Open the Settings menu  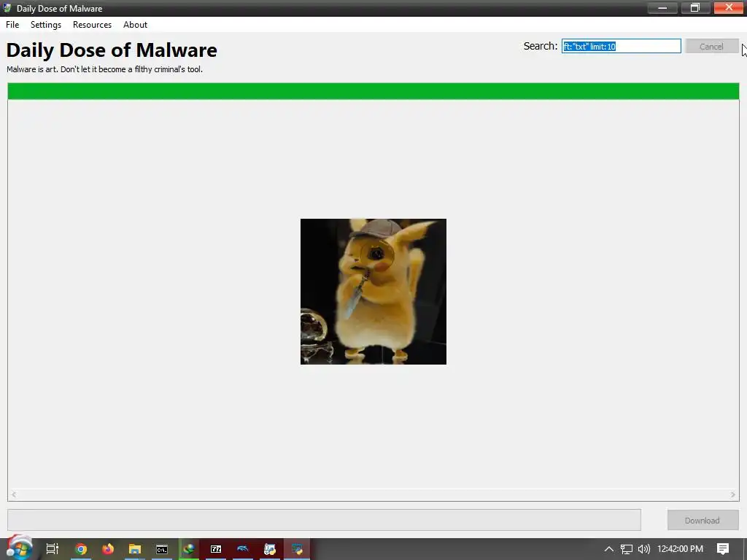46,25
